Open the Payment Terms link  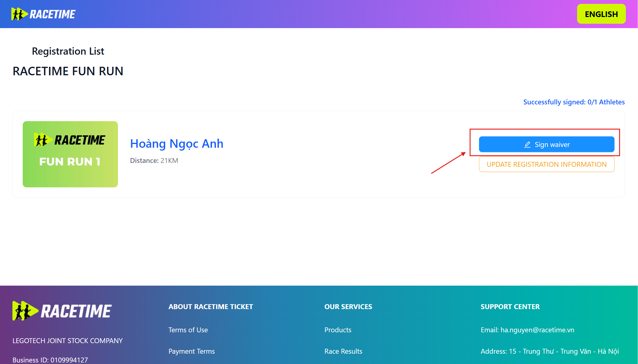(192, 351)
